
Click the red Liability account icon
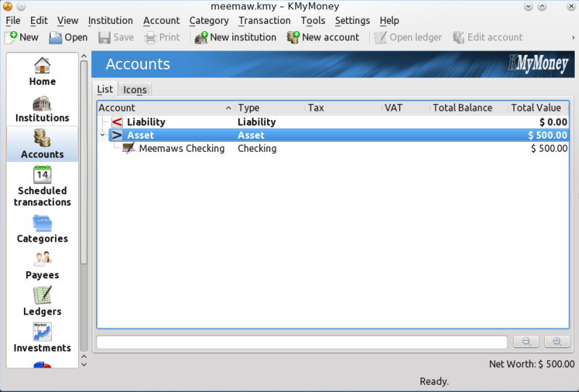pyautogui.click(x=117, y=122)
